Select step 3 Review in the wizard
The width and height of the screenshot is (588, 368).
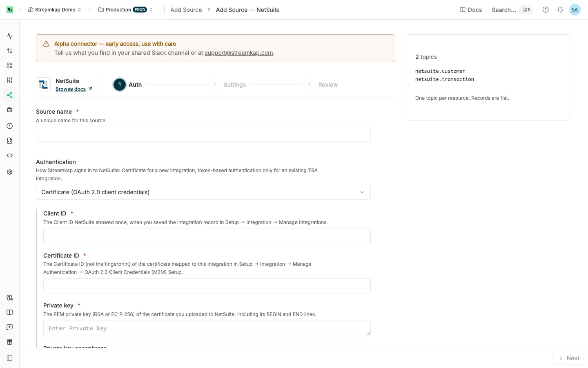click(x=321, y=85)
